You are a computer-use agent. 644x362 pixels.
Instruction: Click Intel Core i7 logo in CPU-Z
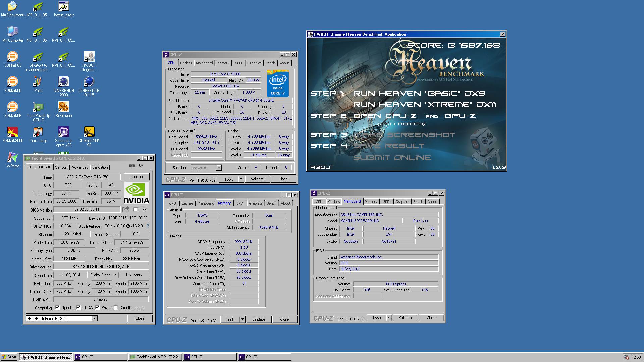click(278, 83)
